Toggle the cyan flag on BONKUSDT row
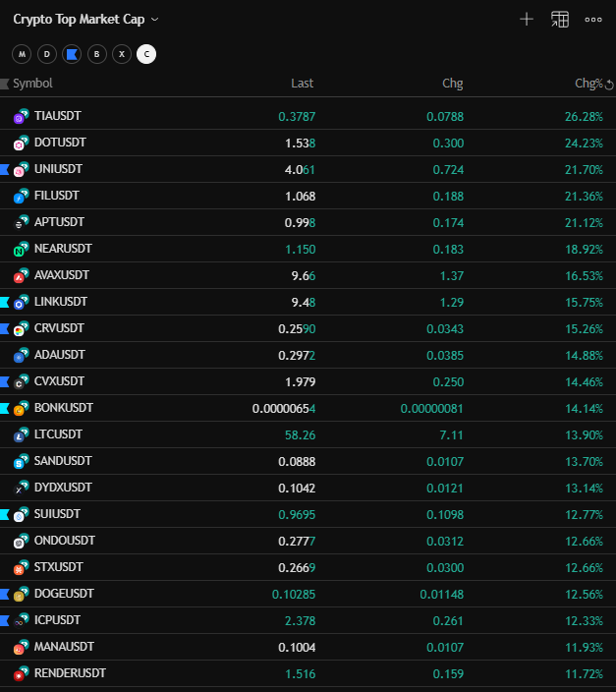Screen dimensions: 616x692 coord(4,408)
